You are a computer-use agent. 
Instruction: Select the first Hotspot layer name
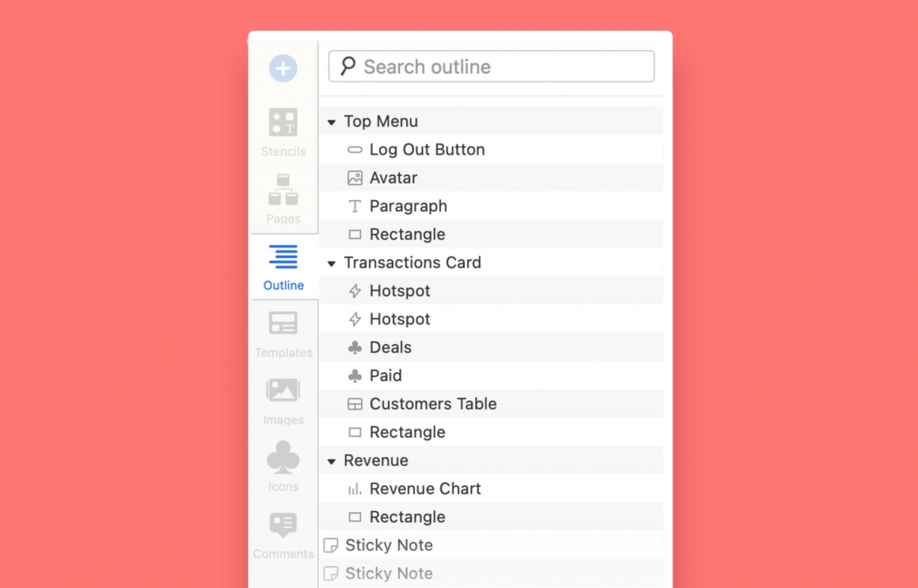pos(400,290)
